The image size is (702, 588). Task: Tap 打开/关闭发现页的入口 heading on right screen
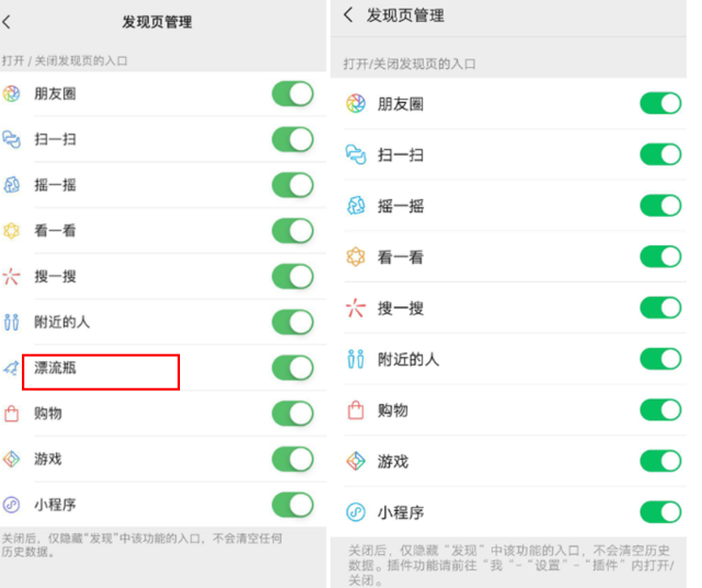(409, 63)
